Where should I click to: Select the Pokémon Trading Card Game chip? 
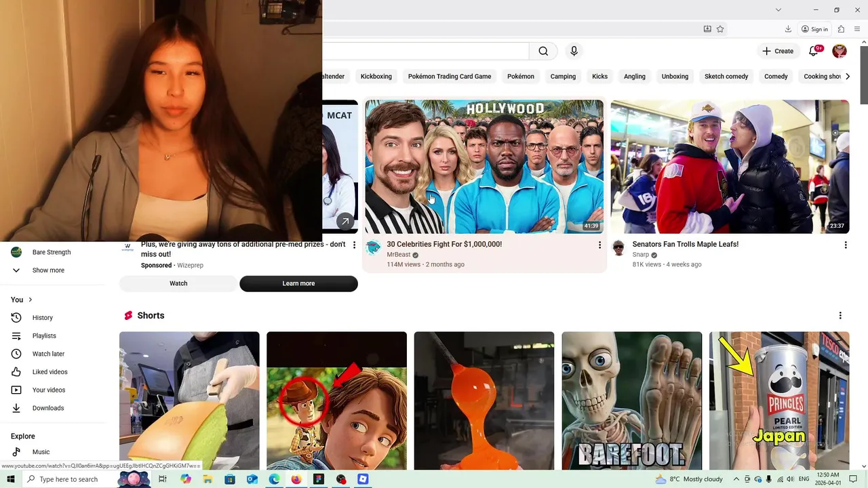tap(450, 77)
